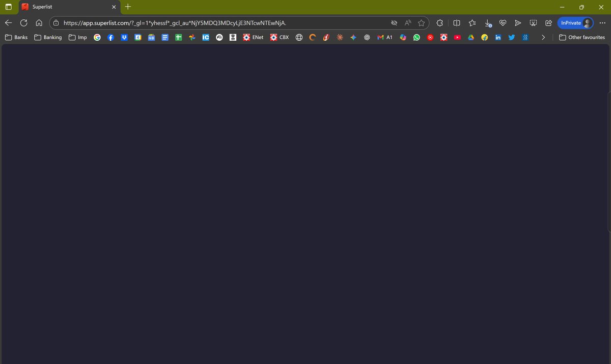Click the InPrivate profile button
Viewport: 611px width, 364px height.
(x=576, y=23)
